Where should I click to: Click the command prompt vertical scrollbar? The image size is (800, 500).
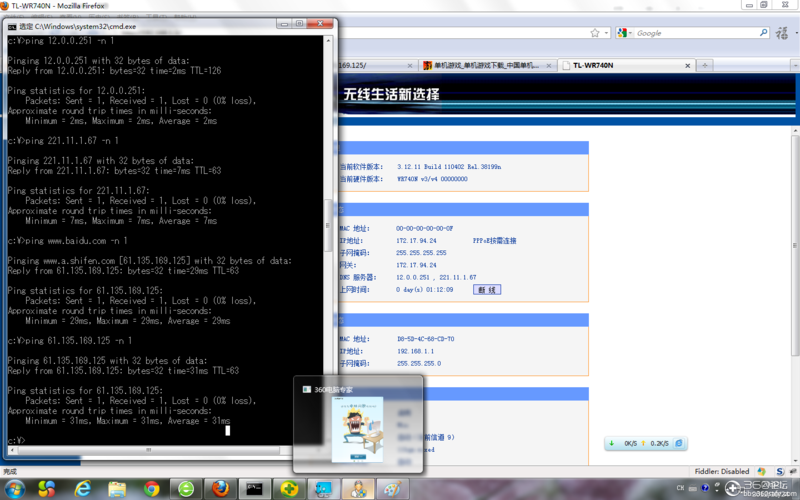pyautogui.click(x=328, y=240)
